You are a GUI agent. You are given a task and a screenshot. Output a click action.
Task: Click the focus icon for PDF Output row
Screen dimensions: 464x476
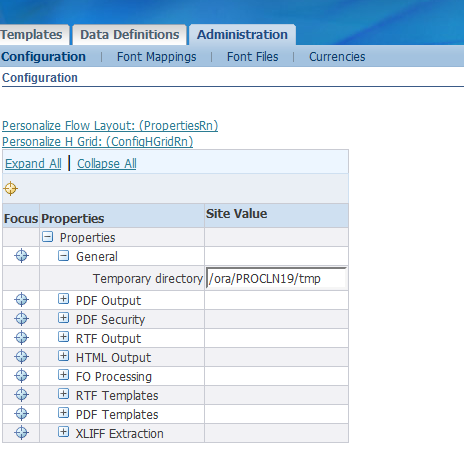(x=22, y=300)
